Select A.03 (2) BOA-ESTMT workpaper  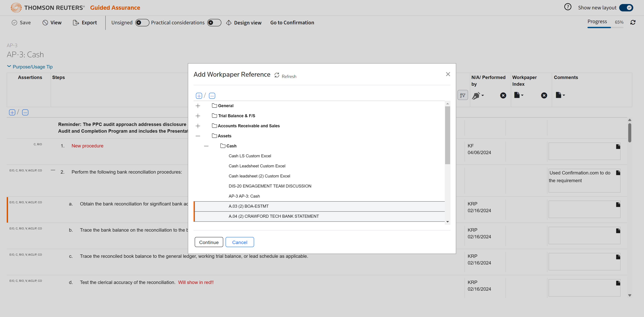pos(249,206)
